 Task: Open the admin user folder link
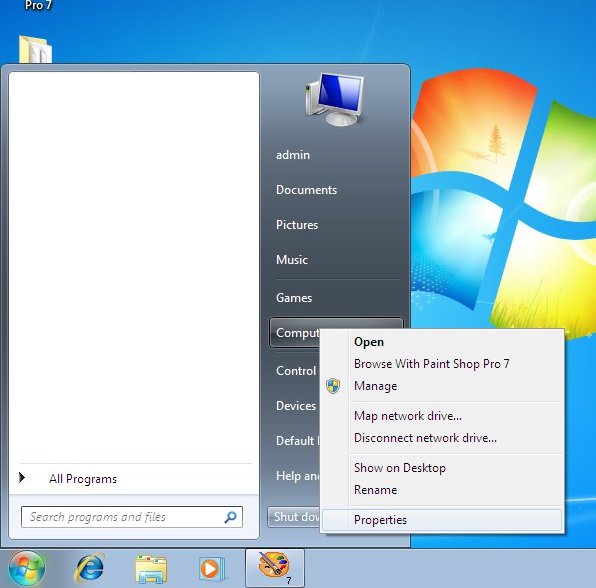click(293, 155)
